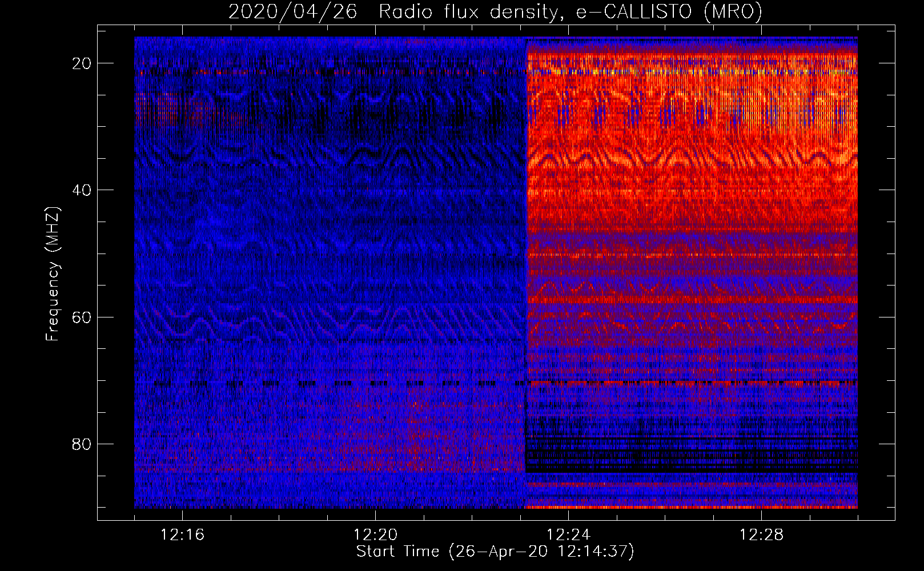Click the 12:28 time tick label
This screenshot has width=924, height=571.
click(762, 535)
